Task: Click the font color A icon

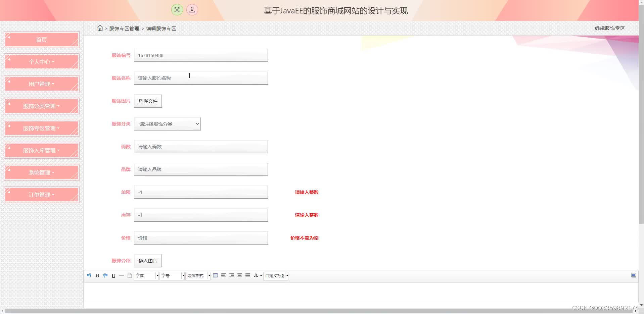Action: (x=256, y=275)
